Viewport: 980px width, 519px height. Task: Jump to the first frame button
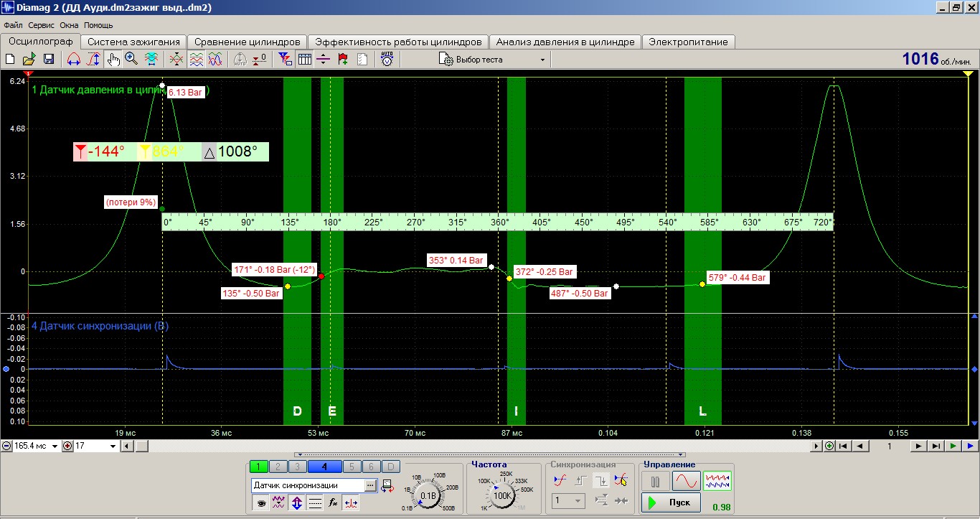pos(844,446)
